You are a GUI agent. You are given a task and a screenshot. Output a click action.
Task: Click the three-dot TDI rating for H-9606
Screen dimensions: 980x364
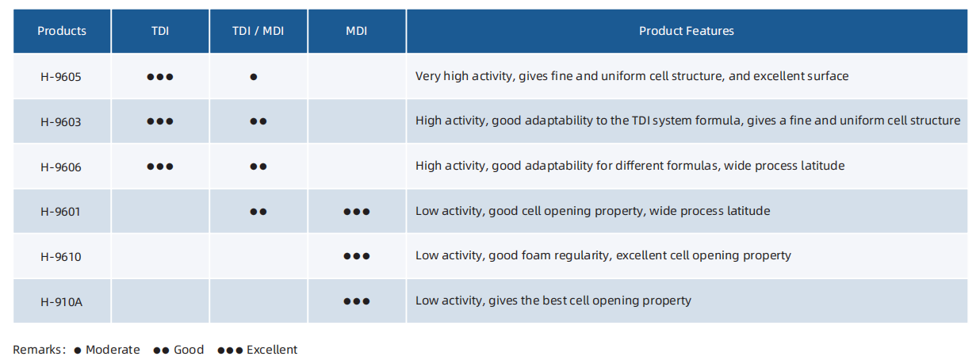coord(159,167)
